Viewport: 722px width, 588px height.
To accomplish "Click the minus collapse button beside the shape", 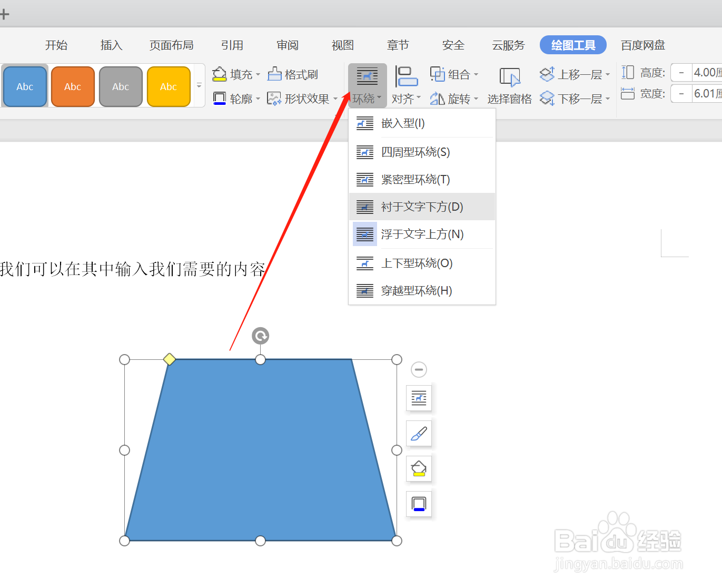I will coord(418,369).
